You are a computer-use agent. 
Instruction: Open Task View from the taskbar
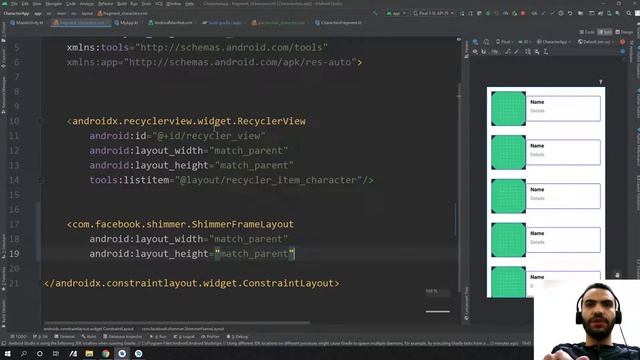(56, 353)
